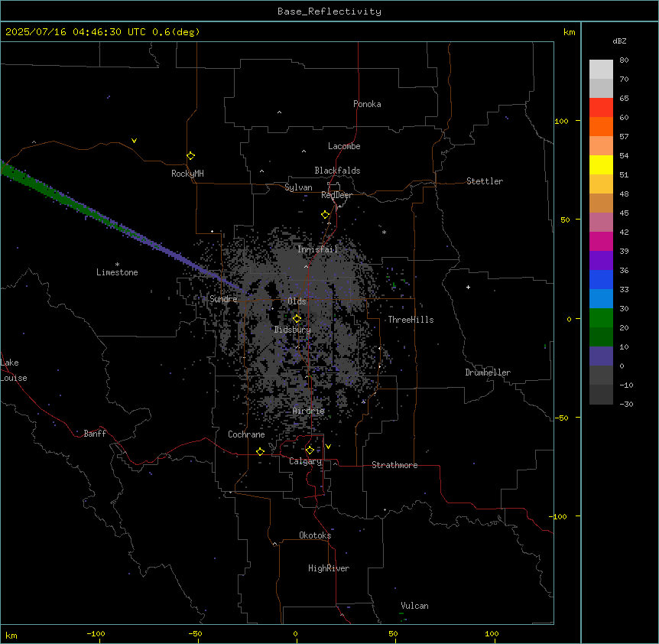Click the Airdrie label
Image resolution: width=659 pixels, height=644 pixels.
[x=308, y=411]
